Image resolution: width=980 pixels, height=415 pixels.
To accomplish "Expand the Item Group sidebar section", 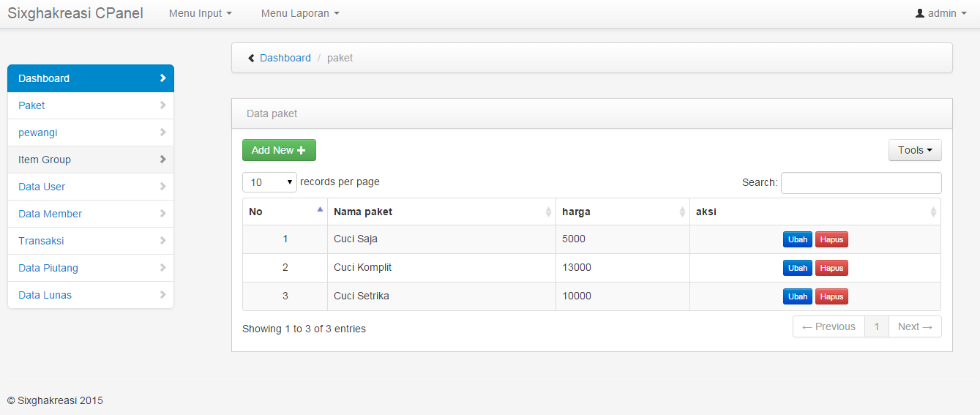I will pyautogui.click(x=90, y=160).
